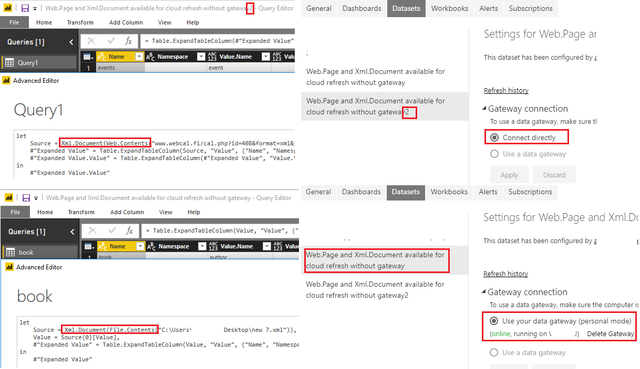Open Refresh history link in top settings

pos(506,91)
